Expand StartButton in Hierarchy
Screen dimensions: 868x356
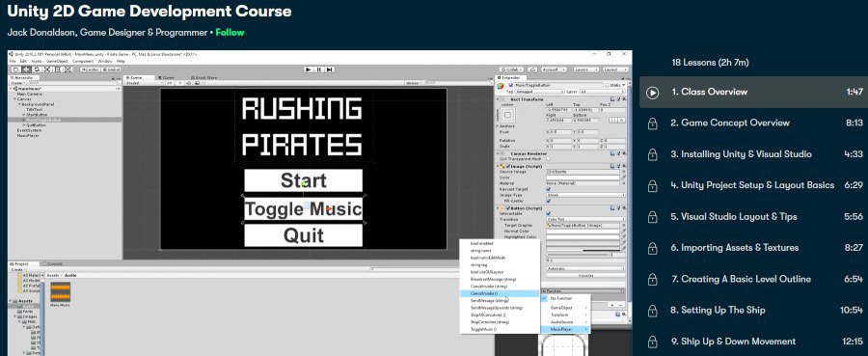tap(24, 115)
